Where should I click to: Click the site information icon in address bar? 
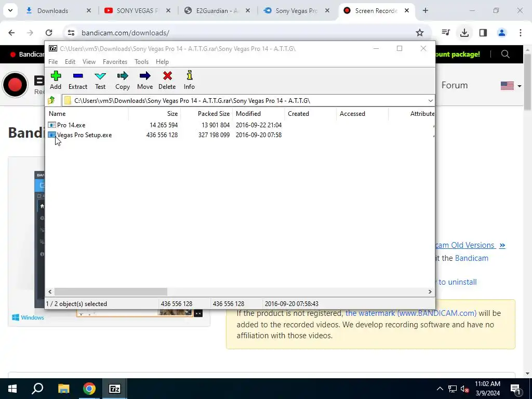tap(71, 33)
